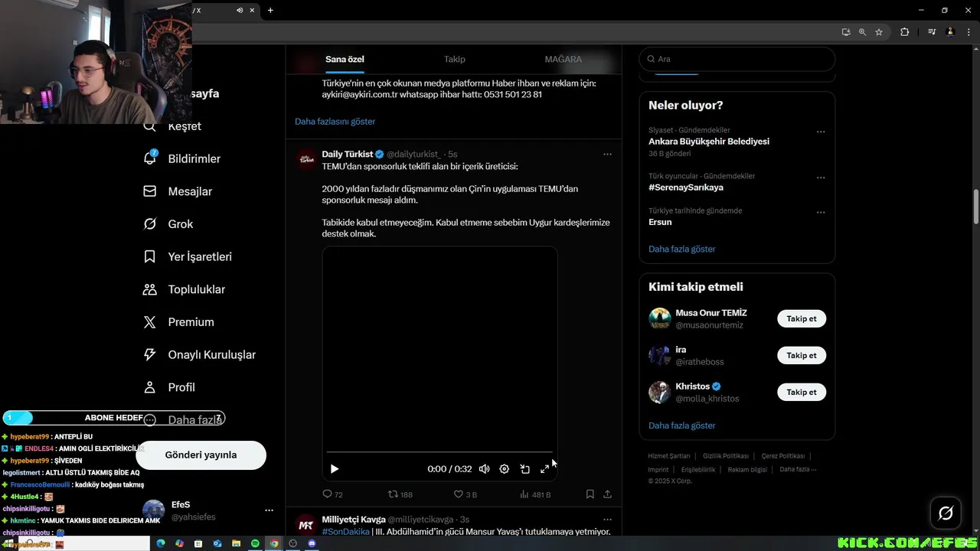The height and width of the screenshot is (551, 980).
Task: Open more options on Milliyetçi Kavga post
Action: tap(607, 520)
